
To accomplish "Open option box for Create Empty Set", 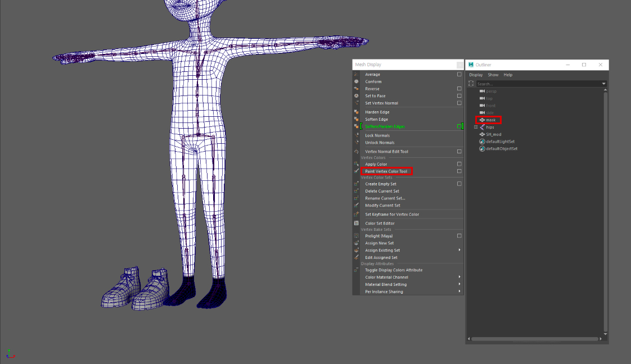I will coord(459,184).
